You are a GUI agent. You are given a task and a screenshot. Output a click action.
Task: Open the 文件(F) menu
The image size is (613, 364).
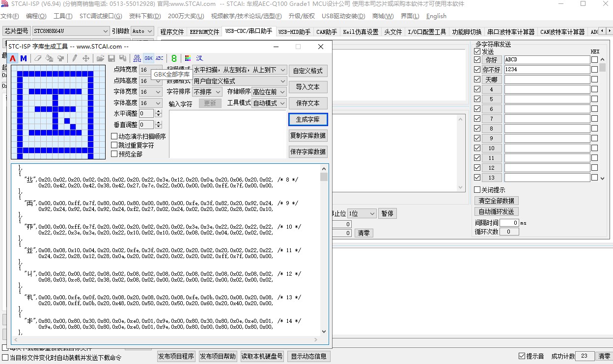(x=10, y=16)
